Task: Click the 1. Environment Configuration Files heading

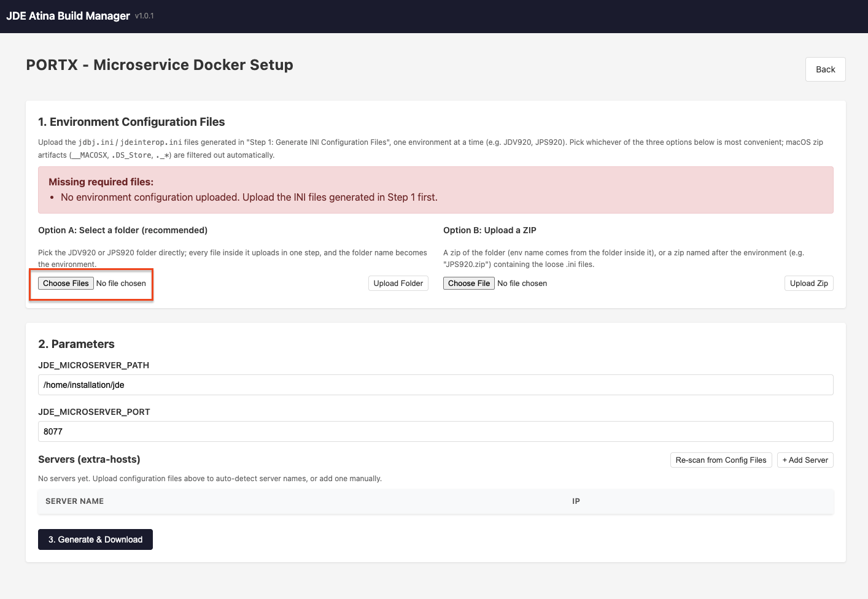Action: [131, 122]
